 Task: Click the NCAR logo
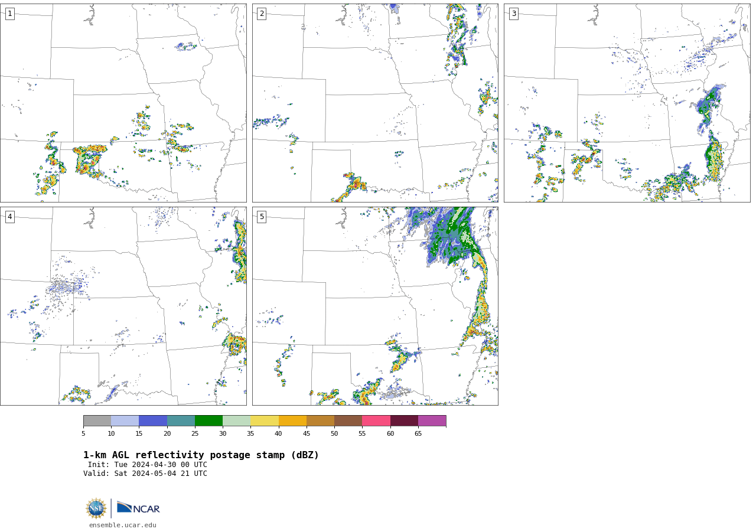tap(138, 508)
